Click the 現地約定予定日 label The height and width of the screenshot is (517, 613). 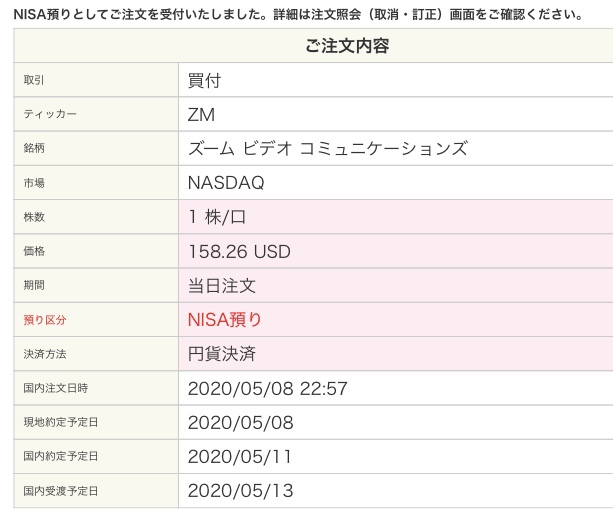(x=61, y=422)
